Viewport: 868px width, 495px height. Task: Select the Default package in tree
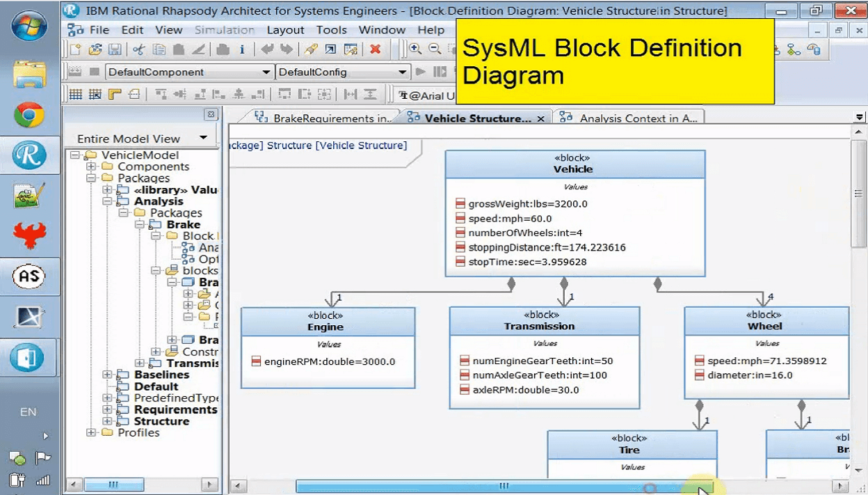pos(156,386)
